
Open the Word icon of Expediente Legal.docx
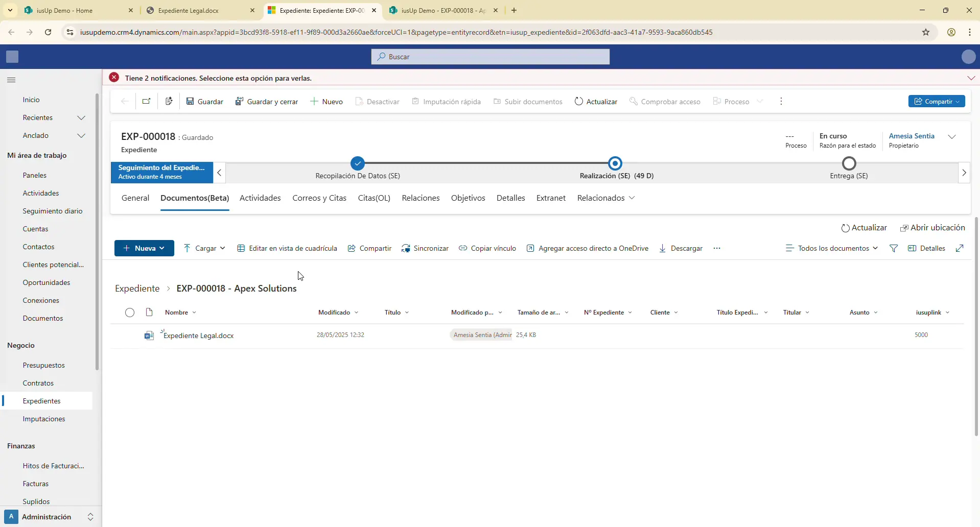coord(149,336)
